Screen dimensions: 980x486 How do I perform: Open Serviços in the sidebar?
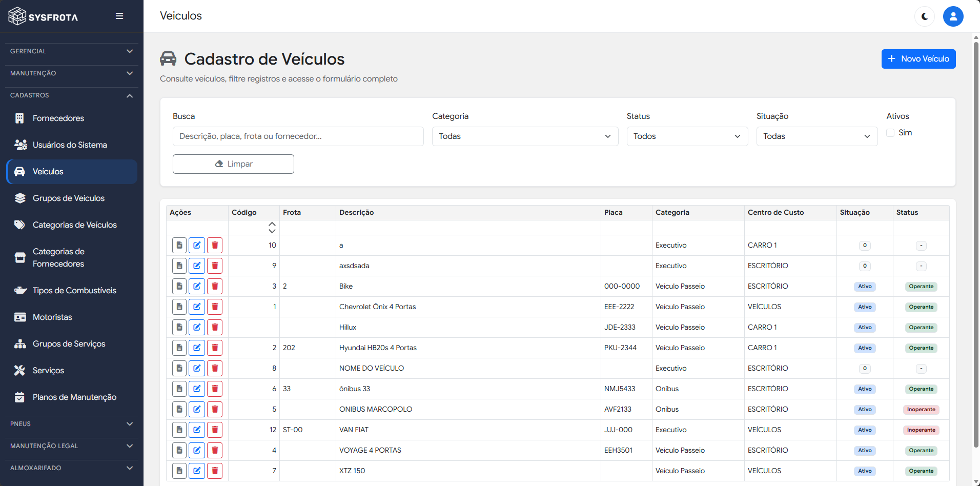(72, 371)
